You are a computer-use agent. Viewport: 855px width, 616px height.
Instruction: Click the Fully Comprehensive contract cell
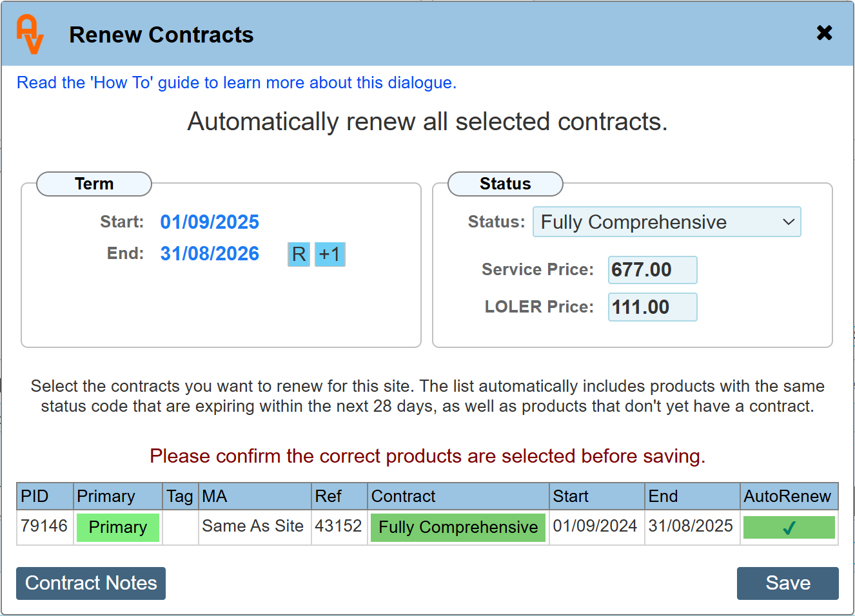[458, 528]
